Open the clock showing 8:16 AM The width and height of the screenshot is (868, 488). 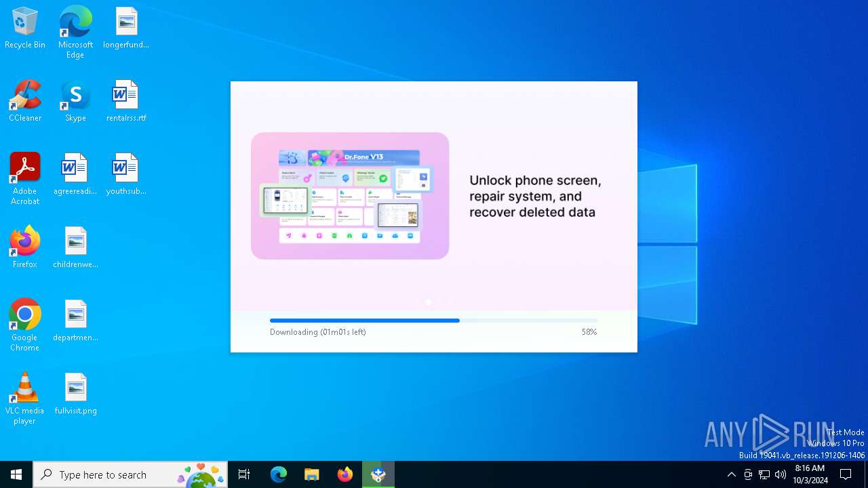[x=810, y=474]
